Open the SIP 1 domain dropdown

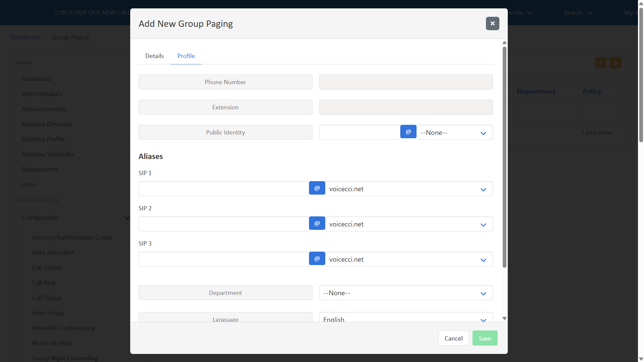408,189
